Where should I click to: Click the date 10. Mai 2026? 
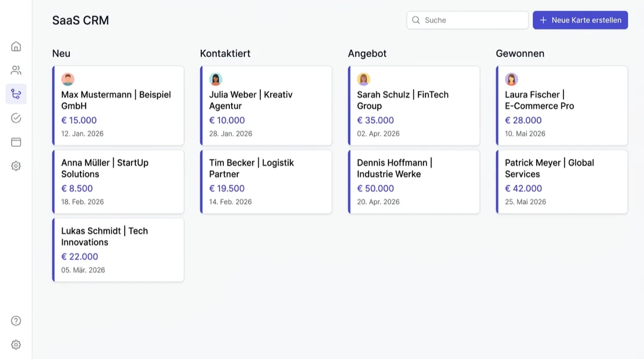coord(525,134)
